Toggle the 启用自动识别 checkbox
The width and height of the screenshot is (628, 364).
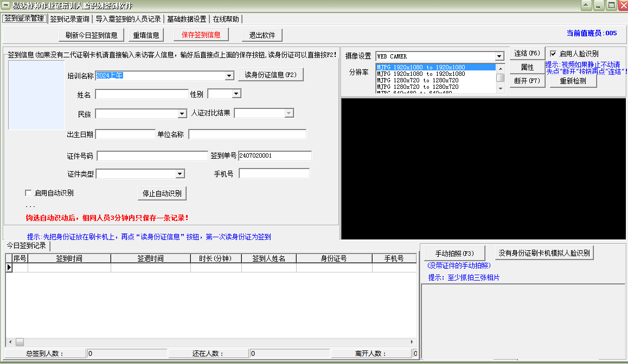(x=28, y=193)
